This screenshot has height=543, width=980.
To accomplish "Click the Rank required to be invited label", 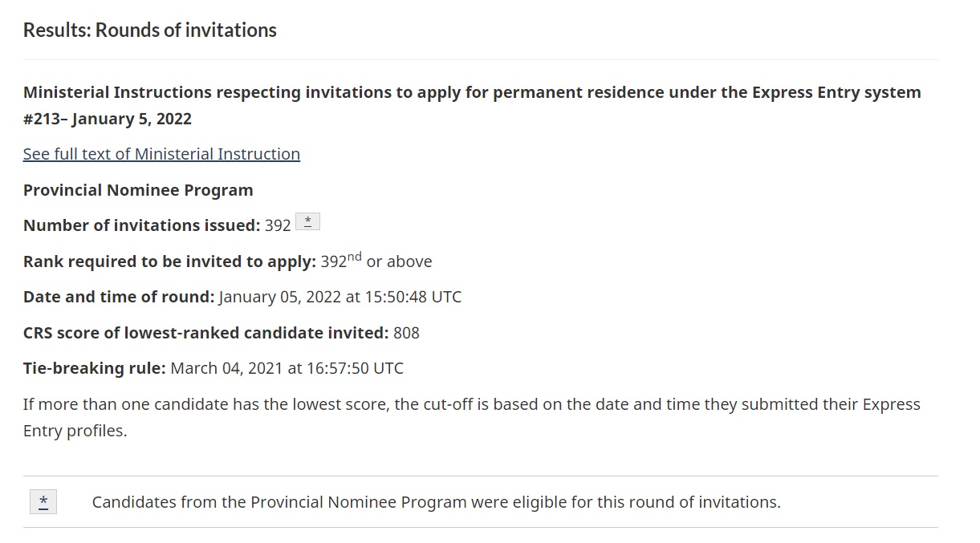I will pos(169,261).
